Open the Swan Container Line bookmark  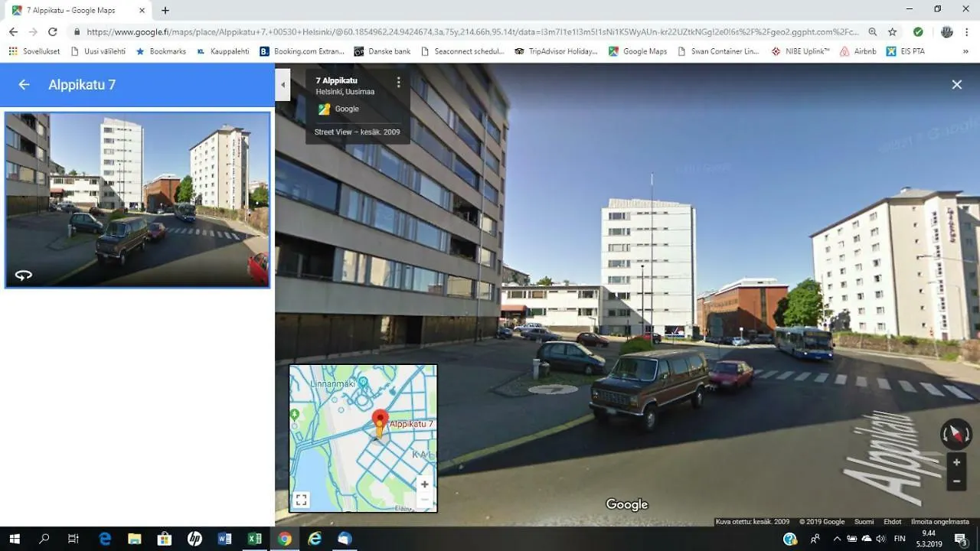718,51
